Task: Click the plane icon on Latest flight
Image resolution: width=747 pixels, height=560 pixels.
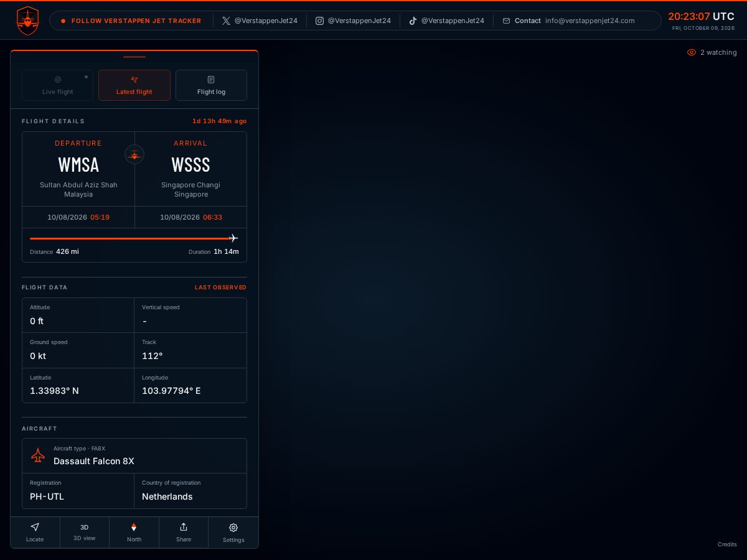Action: tap(134, 80)
